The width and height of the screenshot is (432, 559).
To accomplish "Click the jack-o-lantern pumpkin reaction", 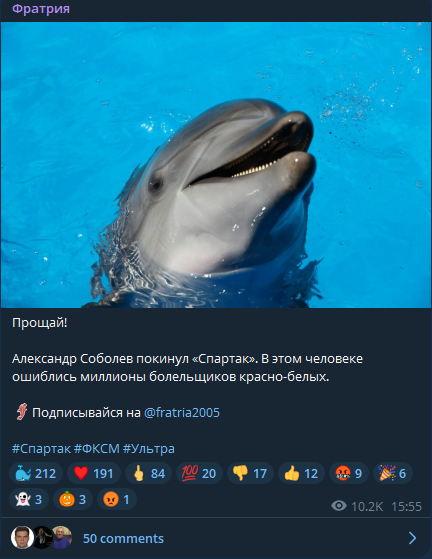I will pyautogui.click(x=73, y=499).
